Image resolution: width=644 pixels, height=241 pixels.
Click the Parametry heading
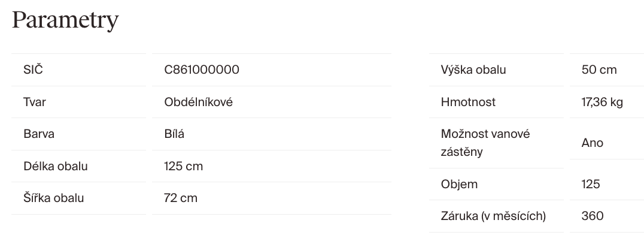[65, 20]
